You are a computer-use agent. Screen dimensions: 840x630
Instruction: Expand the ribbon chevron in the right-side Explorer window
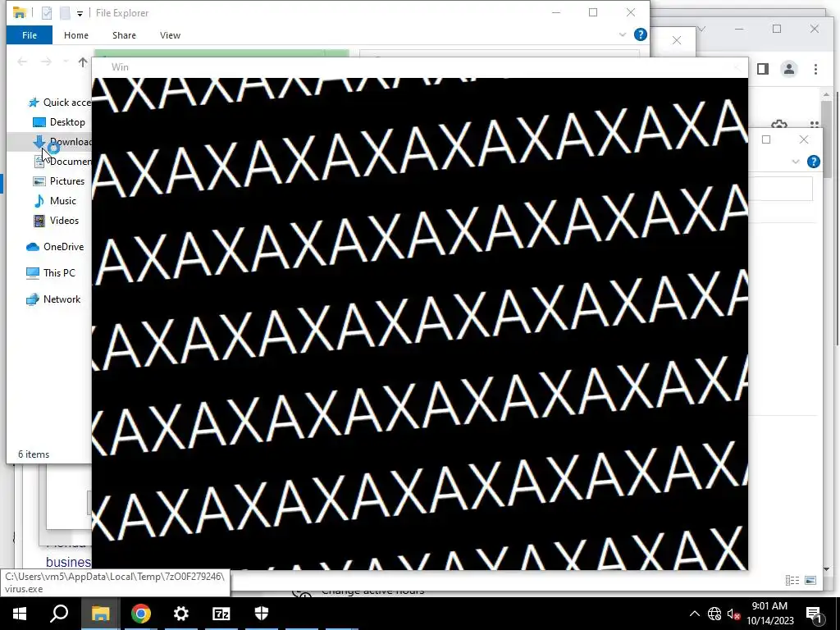(x=796, y=162)
